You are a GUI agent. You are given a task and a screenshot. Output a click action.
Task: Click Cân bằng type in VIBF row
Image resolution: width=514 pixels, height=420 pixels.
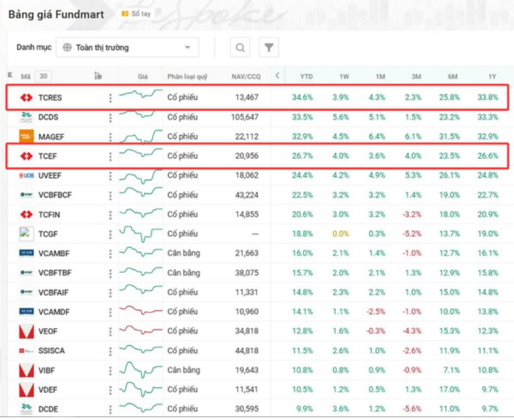pyautogui.click(x=184, y=370)
